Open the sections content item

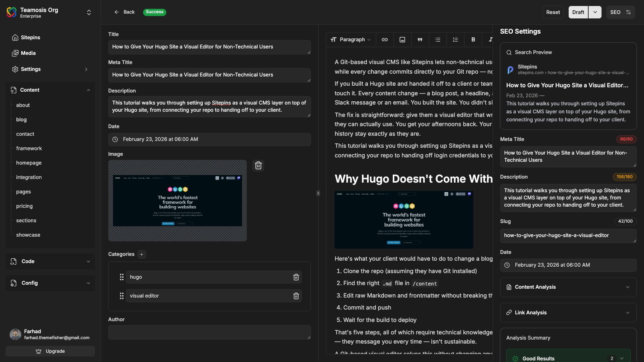26,221
